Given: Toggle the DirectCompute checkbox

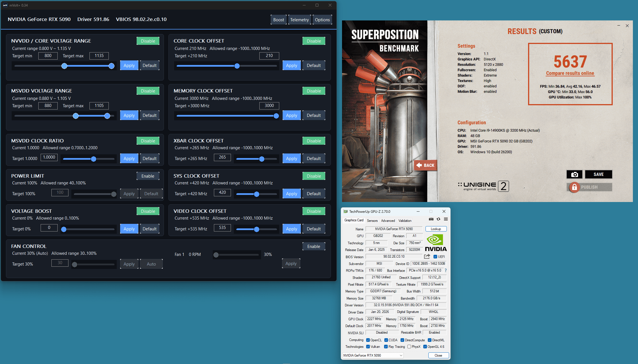Looking at the screenshot, I should point(402,340).
